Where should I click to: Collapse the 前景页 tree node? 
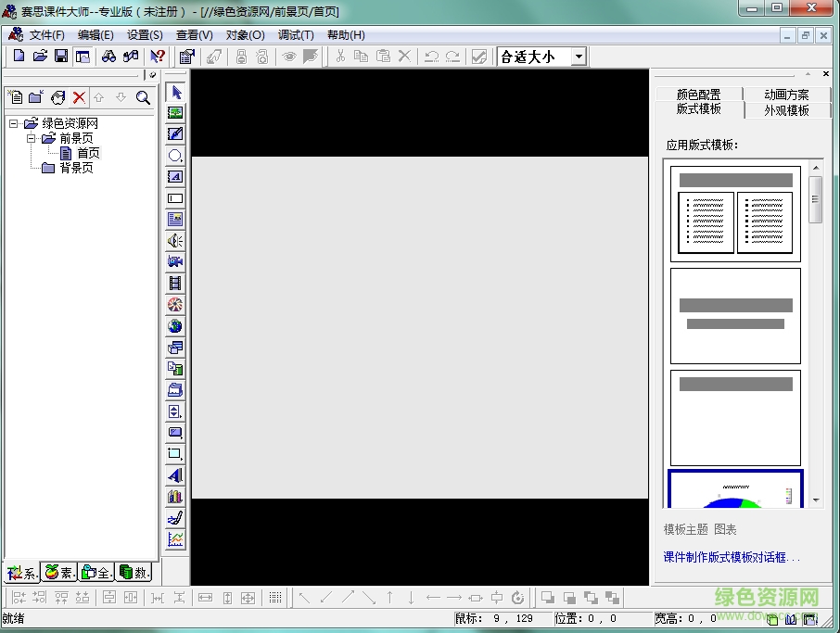pos(32,138)
